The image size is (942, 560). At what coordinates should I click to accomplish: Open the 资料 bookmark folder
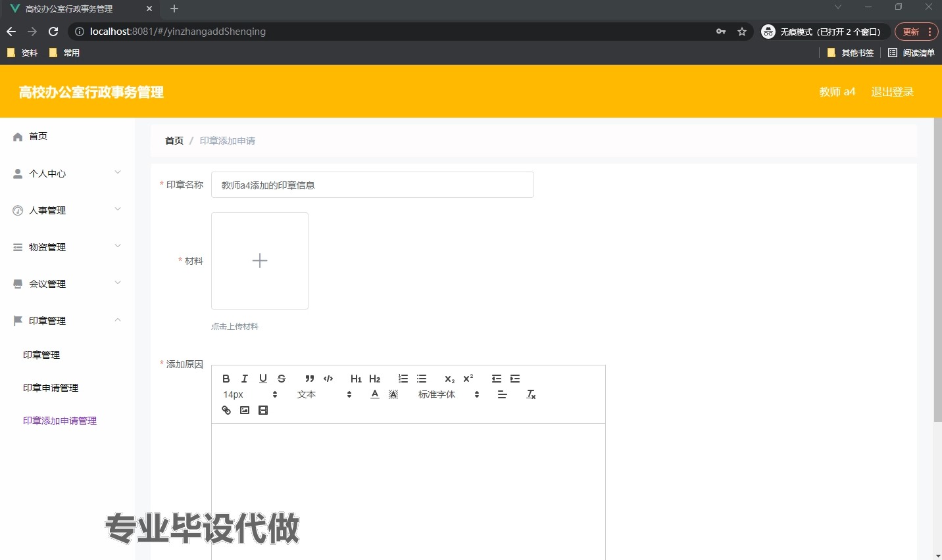click(x=22, y=53)
